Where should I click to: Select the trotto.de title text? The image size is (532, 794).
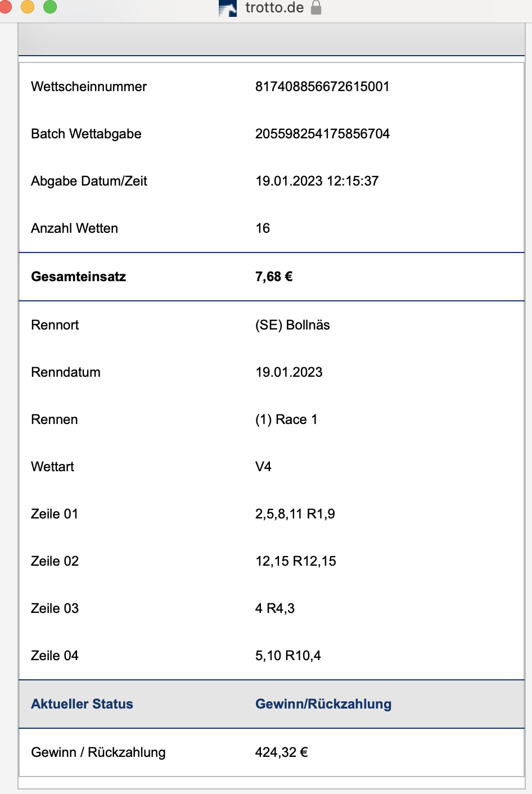(x=274, y=8)
